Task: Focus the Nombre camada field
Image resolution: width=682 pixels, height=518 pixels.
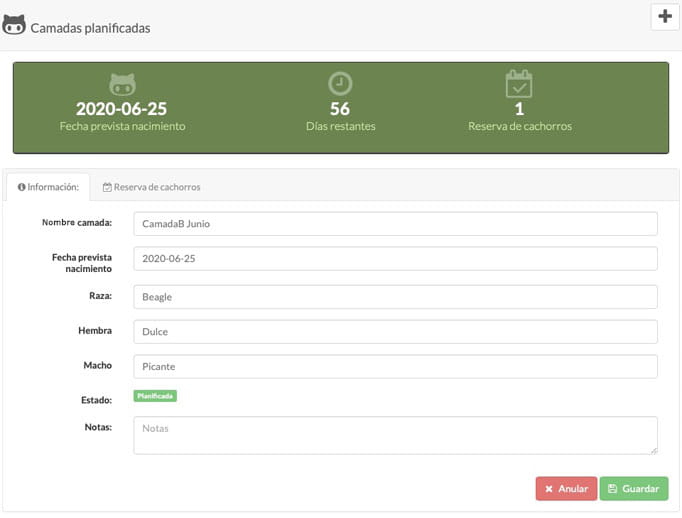Action: (x=395, y=224)
